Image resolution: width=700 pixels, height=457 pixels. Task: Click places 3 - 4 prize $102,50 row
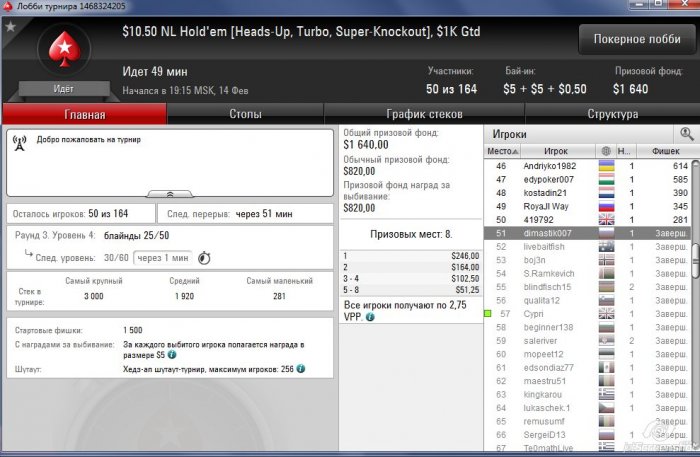click(x=411, y=278)
